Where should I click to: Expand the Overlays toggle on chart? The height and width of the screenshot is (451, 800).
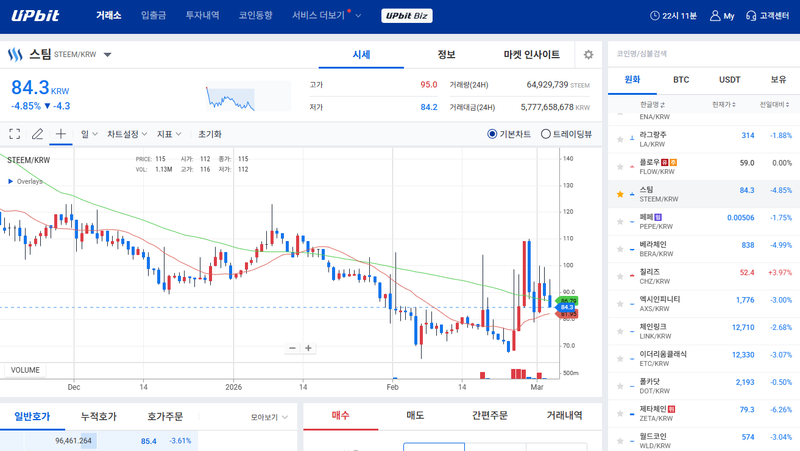(x=11, y=182)
